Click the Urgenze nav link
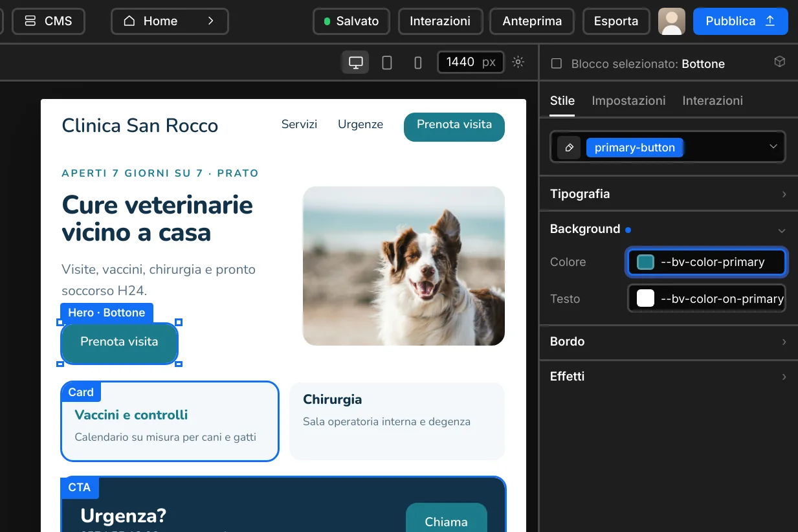The image size is (798, 532). coord(360,124)
